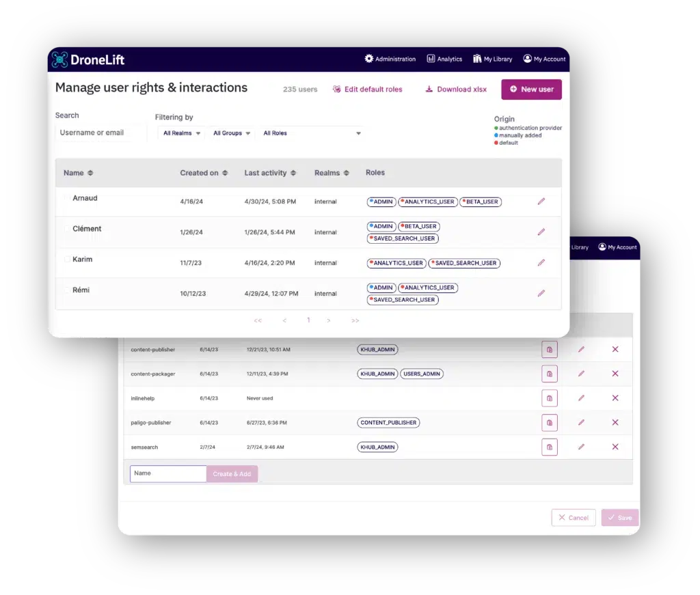700x595 pixels.
Task: Go to Analytics in top navigation
Action: click(x=444, y=59)
